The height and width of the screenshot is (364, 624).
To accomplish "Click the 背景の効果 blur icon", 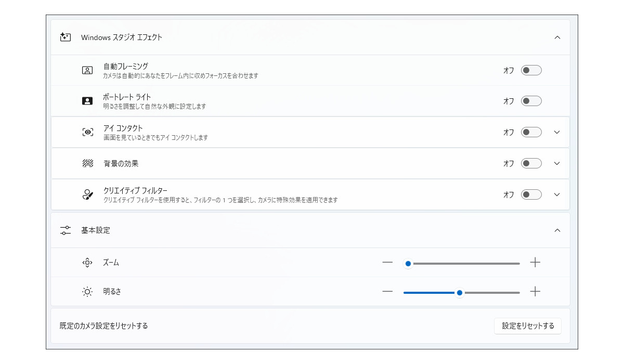I will point(87,163).
